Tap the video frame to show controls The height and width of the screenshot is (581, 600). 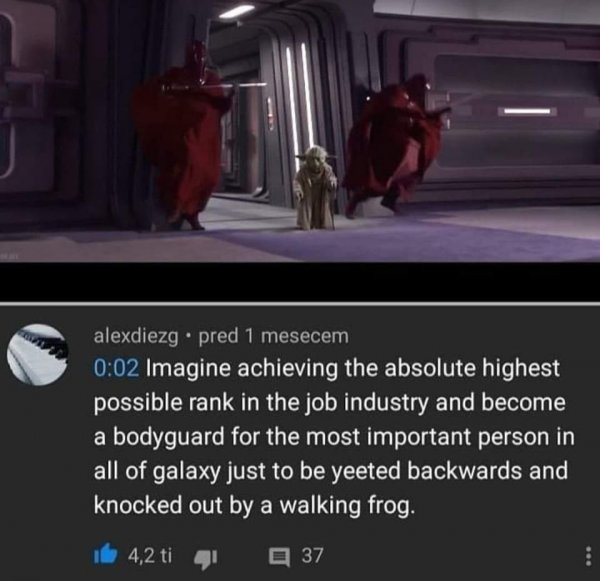point(300,131)
